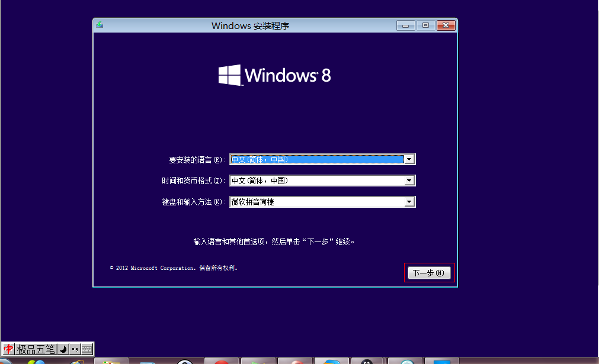Toggle the red 中 Chinese/English IME icon
This screenshot has height=364, width=599.
(x=8, y=349)
